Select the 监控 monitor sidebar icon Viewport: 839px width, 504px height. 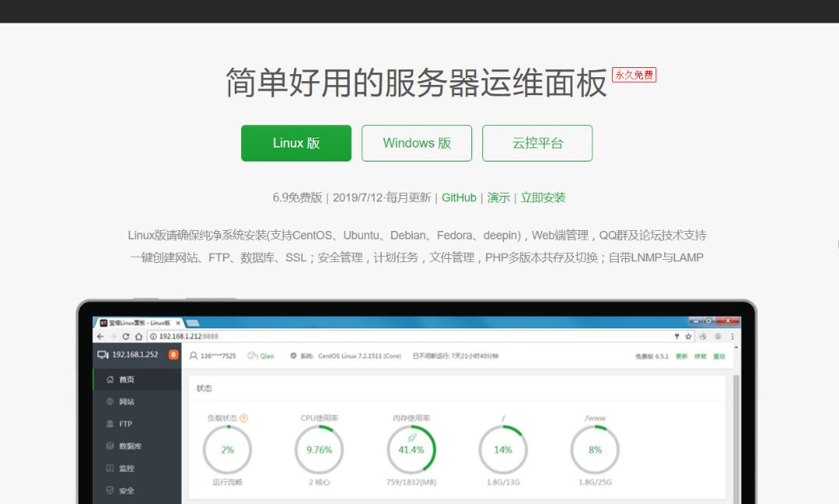pos(110,469)
